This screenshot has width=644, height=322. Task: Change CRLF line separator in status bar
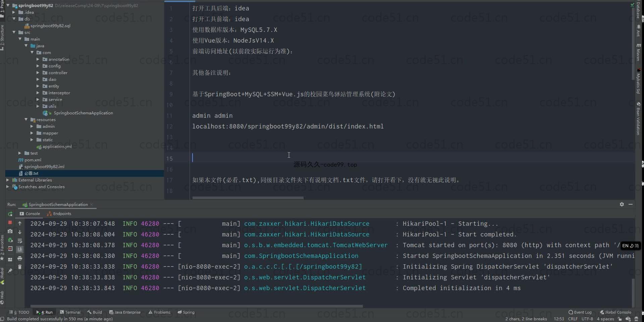tap(573, 319)
